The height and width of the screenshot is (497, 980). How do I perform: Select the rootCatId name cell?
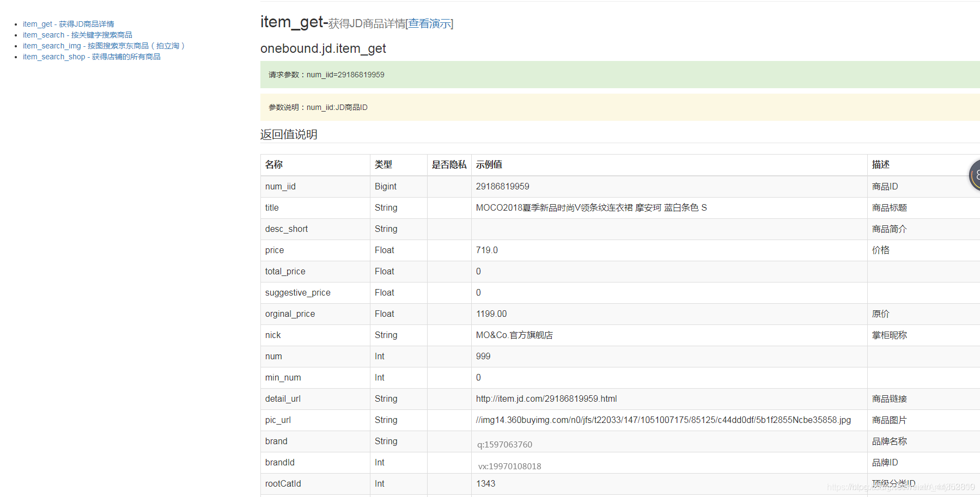tap(315, 484)
